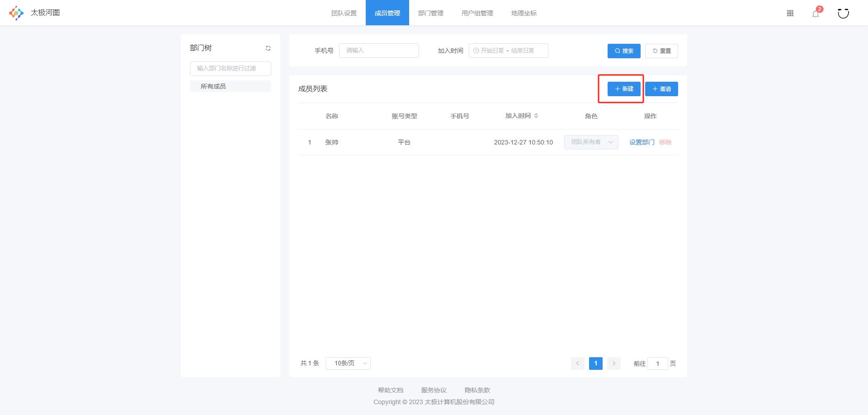Image resolution: width=868 pixels, height=415 pixels.
Task: Open the notification bell icon
Action: pyautogui.click(x=816, y=14)
